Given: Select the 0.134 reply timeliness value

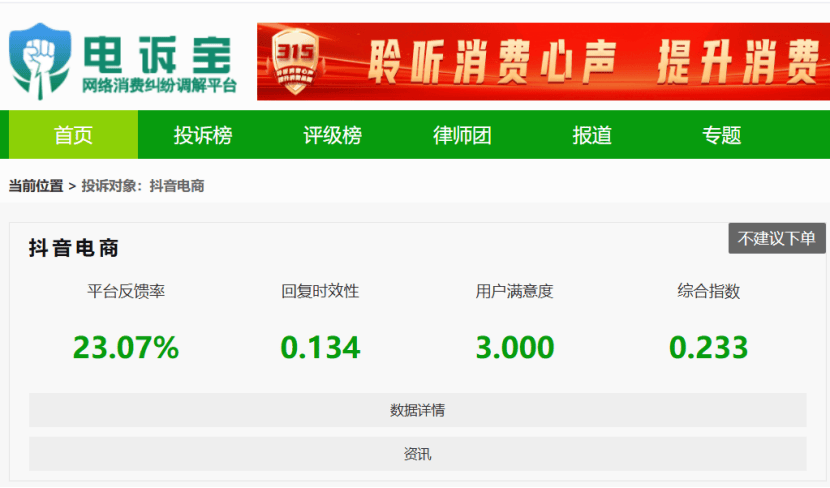Looking at the screenshot, I should pos(320,347).
